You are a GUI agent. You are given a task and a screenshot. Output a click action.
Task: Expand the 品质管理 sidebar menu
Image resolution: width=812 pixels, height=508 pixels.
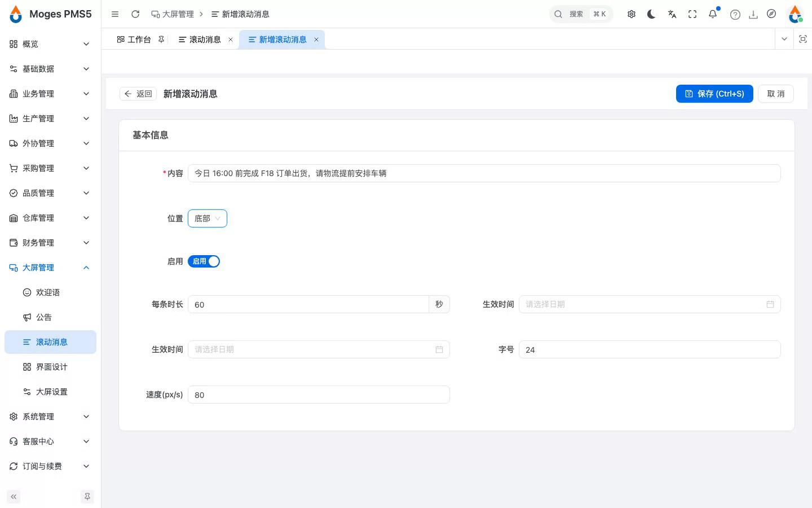[50, 193]
